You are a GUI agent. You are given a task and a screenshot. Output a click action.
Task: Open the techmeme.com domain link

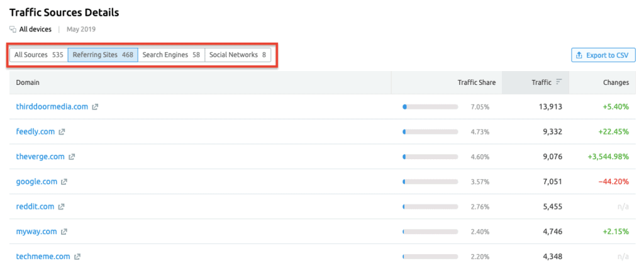tap(43, 257)
